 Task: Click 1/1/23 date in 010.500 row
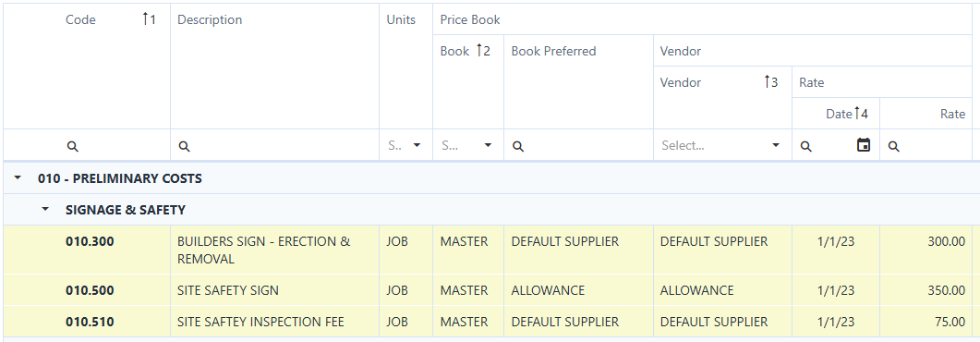836,291
